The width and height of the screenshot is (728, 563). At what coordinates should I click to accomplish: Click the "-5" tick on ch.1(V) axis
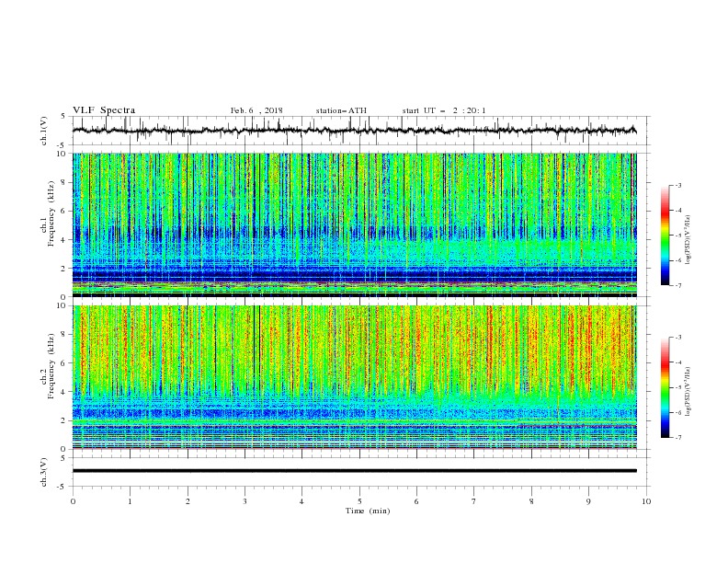tap(63, 145)
